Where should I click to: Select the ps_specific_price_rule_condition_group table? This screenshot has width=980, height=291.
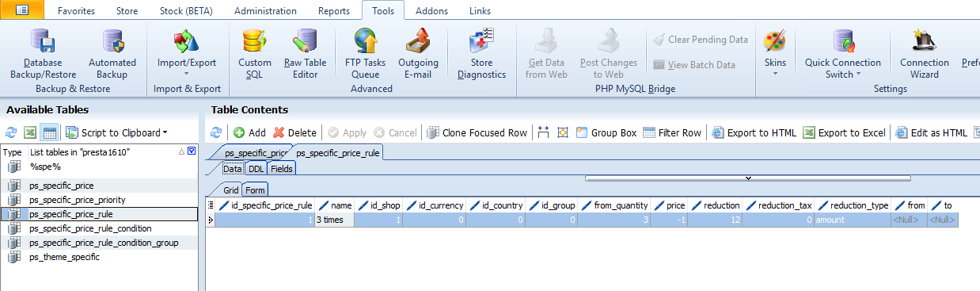(x=104, y=243)
